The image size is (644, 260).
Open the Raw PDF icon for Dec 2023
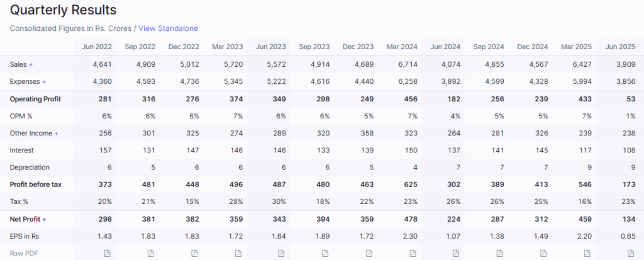click(369, 253)
